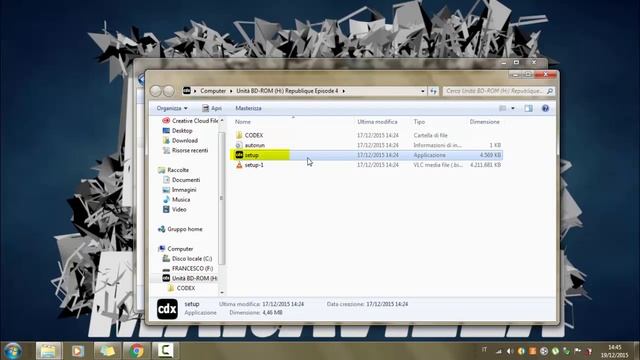This screenshot has width=640, height=360.
Task: Click the IT language indicator
Action: pos(484,349)
